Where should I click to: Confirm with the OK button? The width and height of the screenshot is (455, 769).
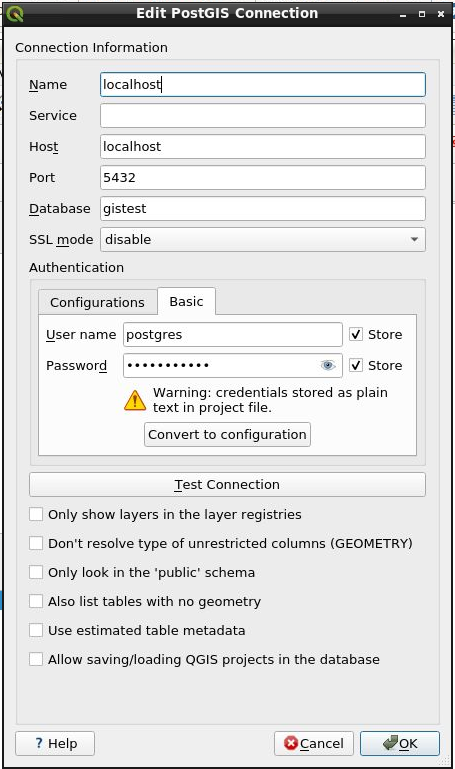400,743
